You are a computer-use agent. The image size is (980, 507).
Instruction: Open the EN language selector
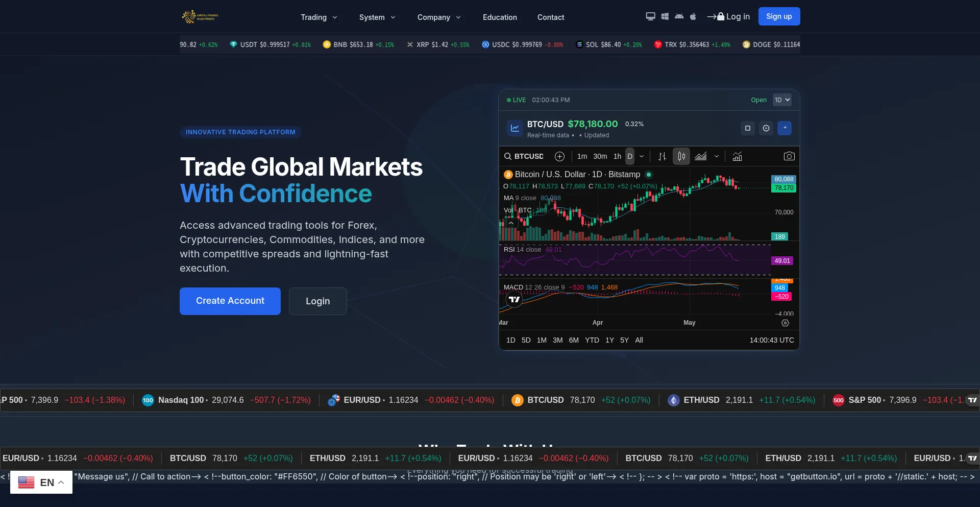click(41, 482)
